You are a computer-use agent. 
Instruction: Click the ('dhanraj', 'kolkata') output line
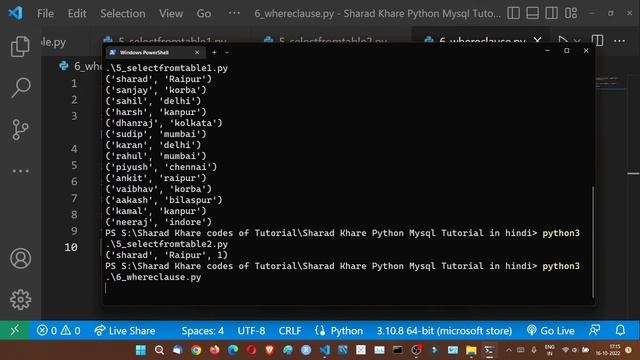[164, 123]
